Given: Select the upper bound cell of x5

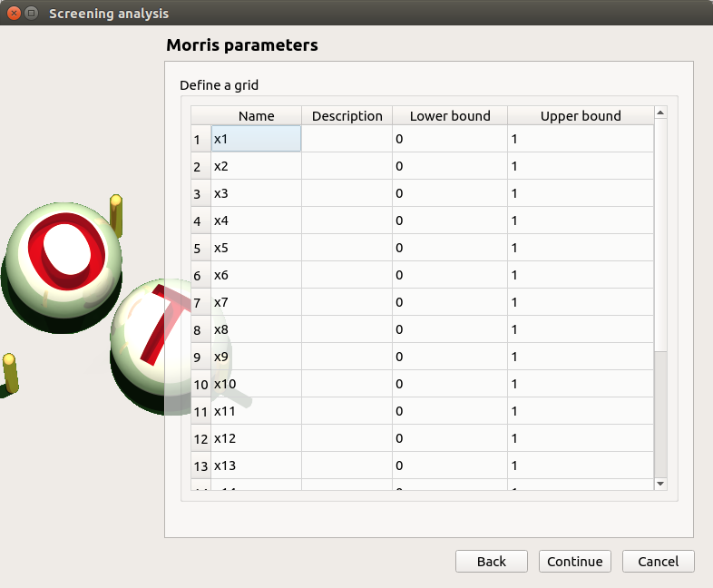Looking at the screenshot, I should pos(580,248).
